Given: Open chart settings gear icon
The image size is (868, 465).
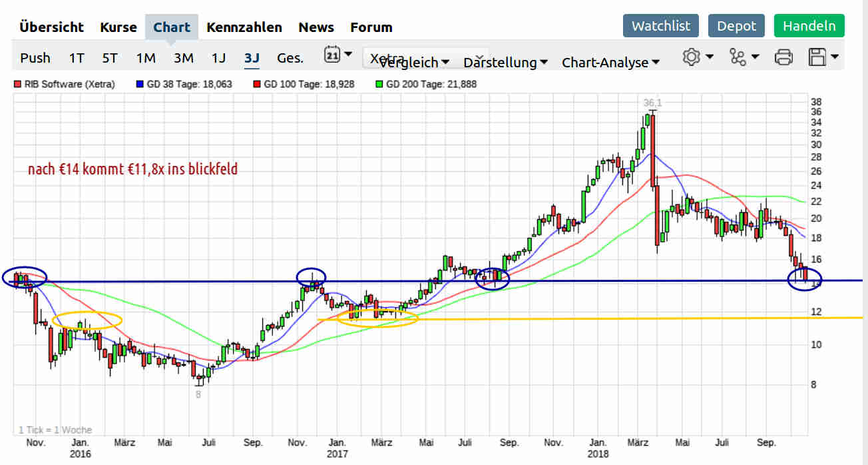Looking at the screenshot, I should (691, 57).
